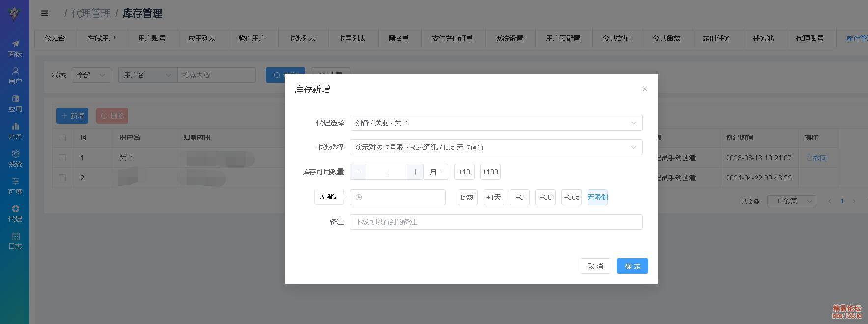868x324 pixels.
Task: Click the +365 days button
Action: point(571,197)
